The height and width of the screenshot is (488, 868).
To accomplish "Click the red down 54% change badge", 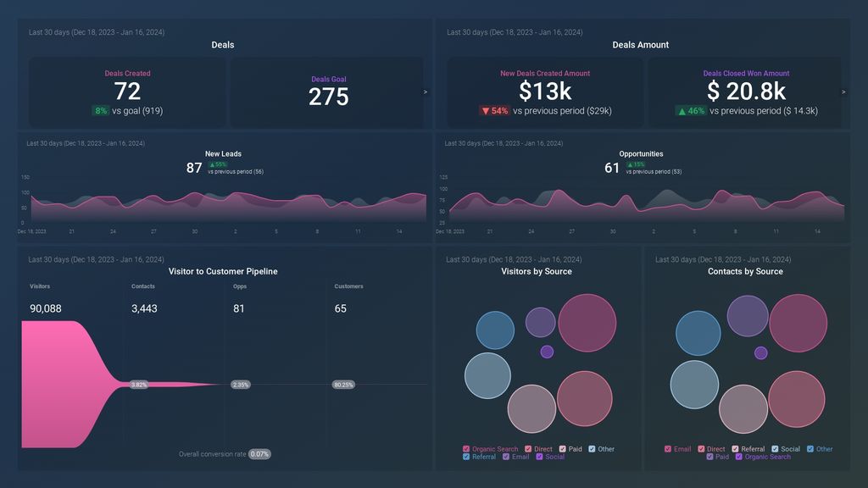I will click(x=494, y=111).
